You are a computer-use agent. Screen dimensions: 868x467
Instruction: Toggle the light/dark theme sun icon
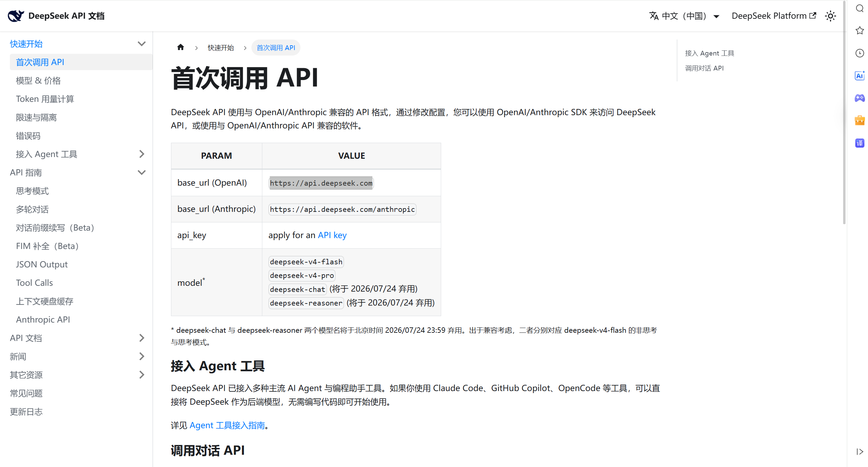(830, 16)
